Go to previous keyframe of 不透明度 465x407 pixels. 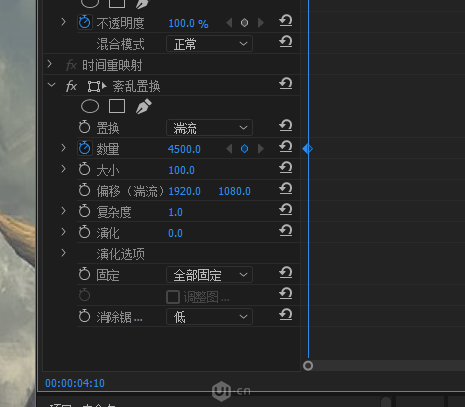click(x=229, y=23)
